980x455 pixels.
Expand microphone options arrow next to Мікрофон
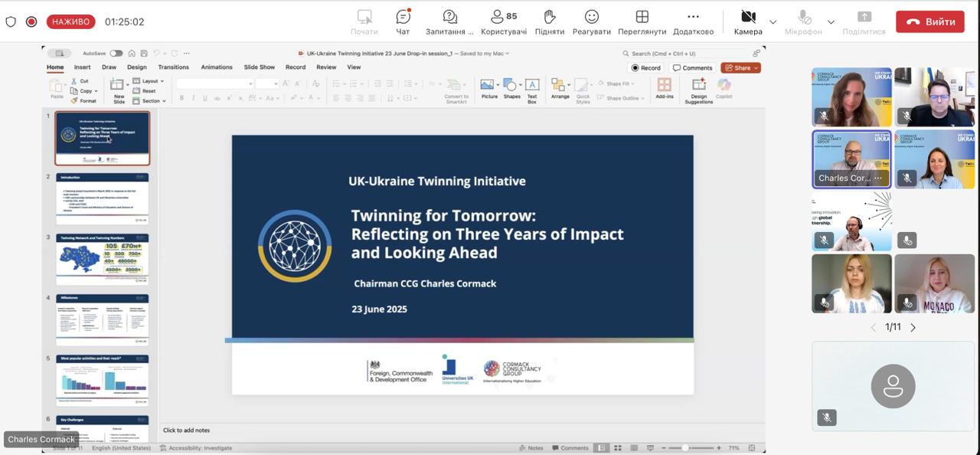(x=831, y=22)
